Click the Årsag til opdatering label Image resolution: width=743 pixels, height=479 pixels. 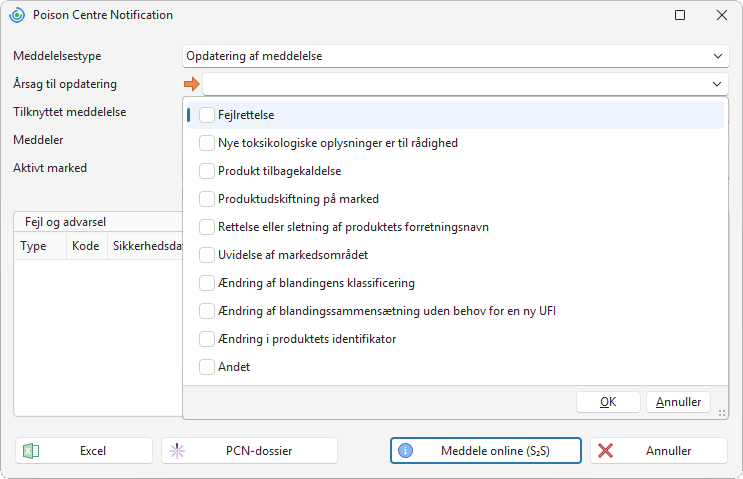[65, 84]
